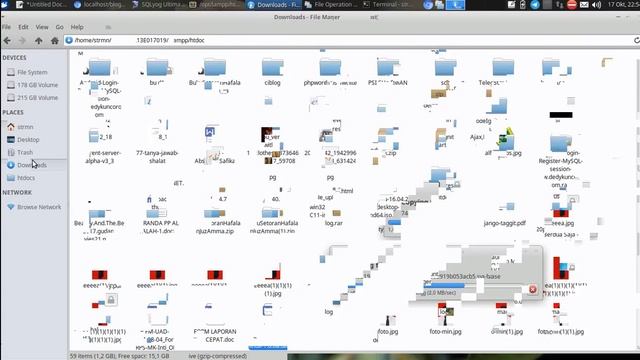640x360 pixels.
Task: Switch to the SQLyog Ultimate taskbar window
Action: [x=159, y=5]
